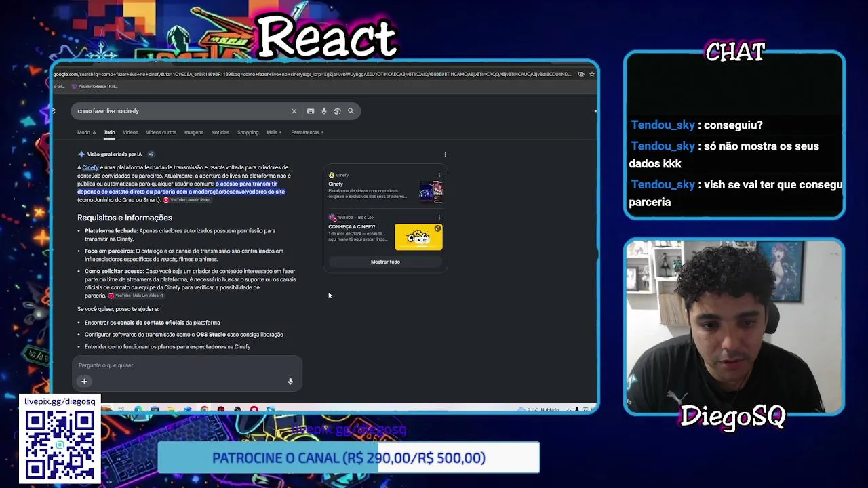Expand the Ferramentas dropdown

tap(307, 132)
